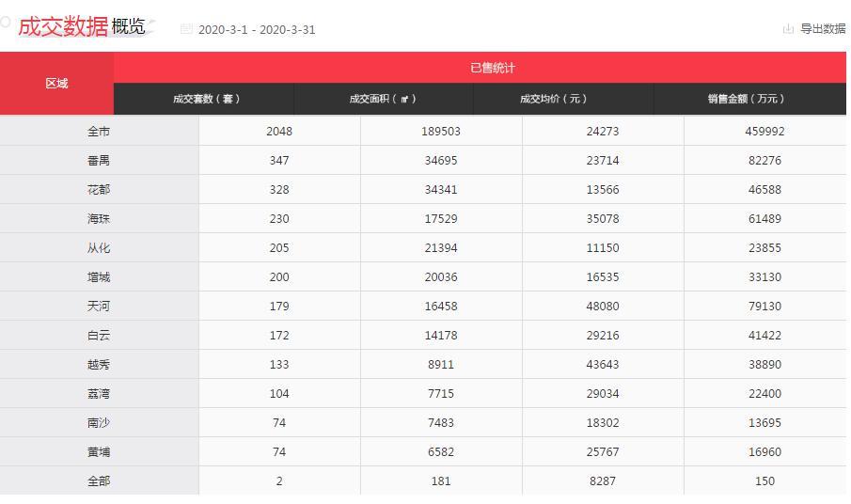The width and height of the screenshot is (851, 504).
Task: Click 全市 sales amount value 459992
Action: [764, 132]
